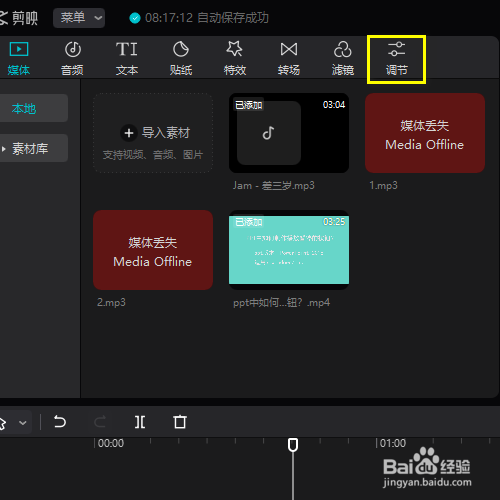Open the 媒体 media tab
Screen dimensions: 500x500
click(19, 58)
